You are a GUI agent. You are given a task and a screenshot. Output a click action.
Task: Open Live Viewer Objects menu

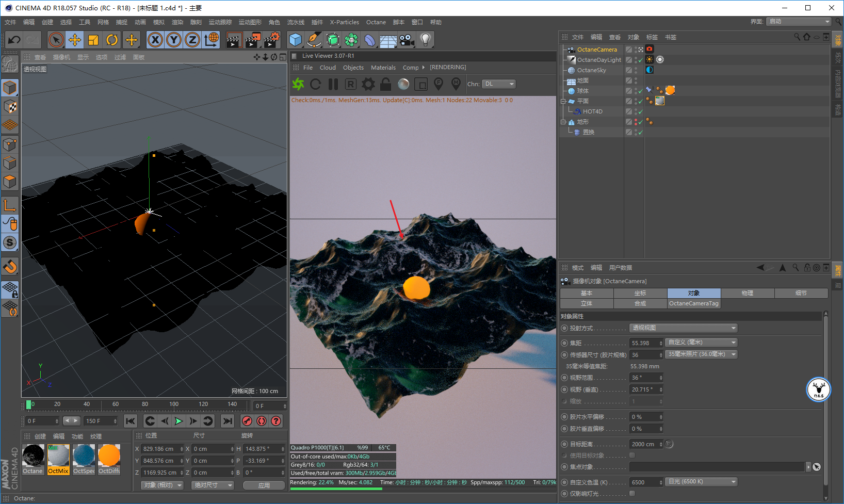353,68
